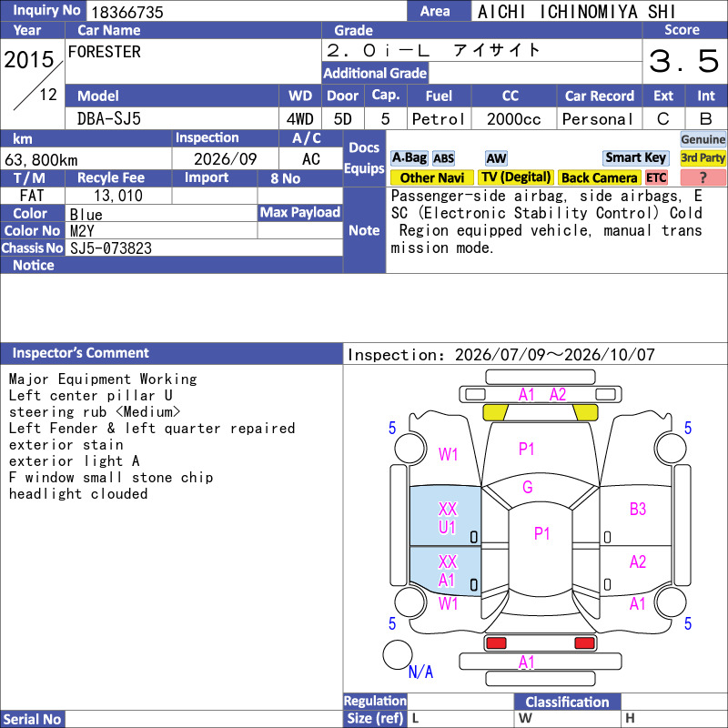
Task: Click the front bumper A1 mark
Action: [527, 395]
